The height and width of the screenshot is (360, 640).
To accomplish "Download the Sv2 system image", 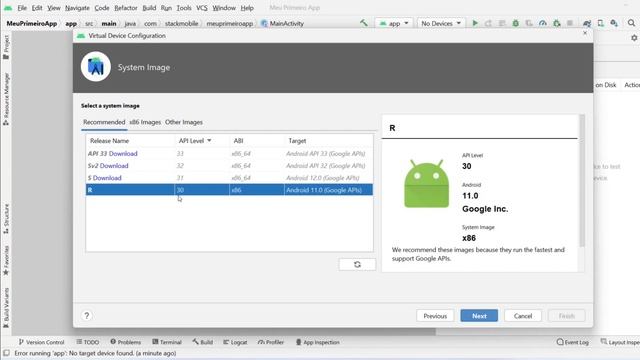I will point(114,166).
